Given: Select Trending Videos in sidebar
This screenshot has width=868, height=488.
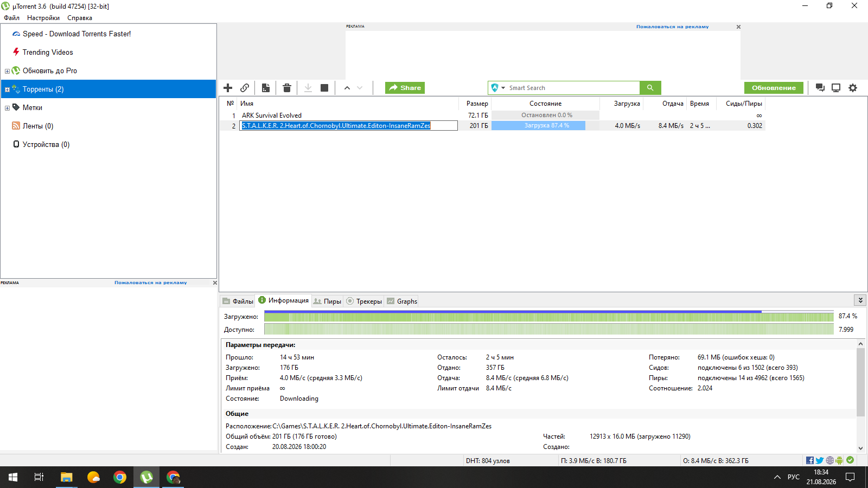Looking at the screenshot, I should click(108, 52).
